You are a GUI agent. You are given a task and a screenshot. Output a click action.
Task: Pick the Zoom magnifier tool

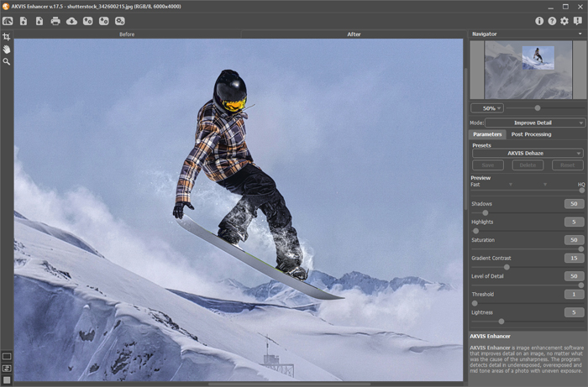(7, 61)
